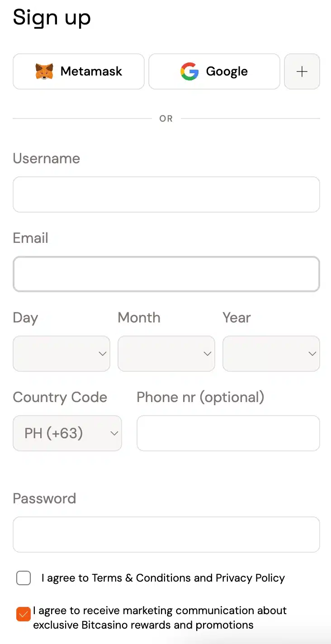Sign up with the Metamask button label
331x644 pixels.
coord(91,71)
